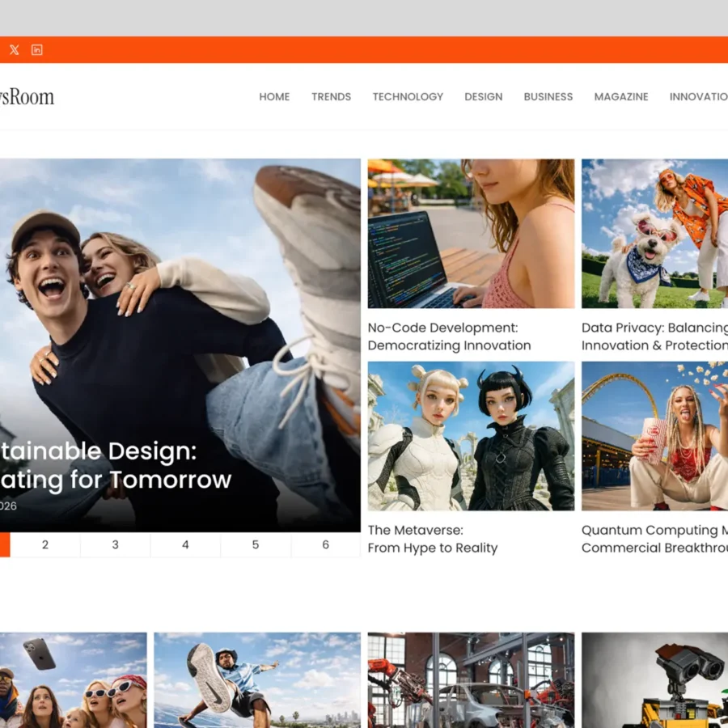Read Data Privacy: Balancing Innovation article
This screenshot has height=728, width=728.
654,336
